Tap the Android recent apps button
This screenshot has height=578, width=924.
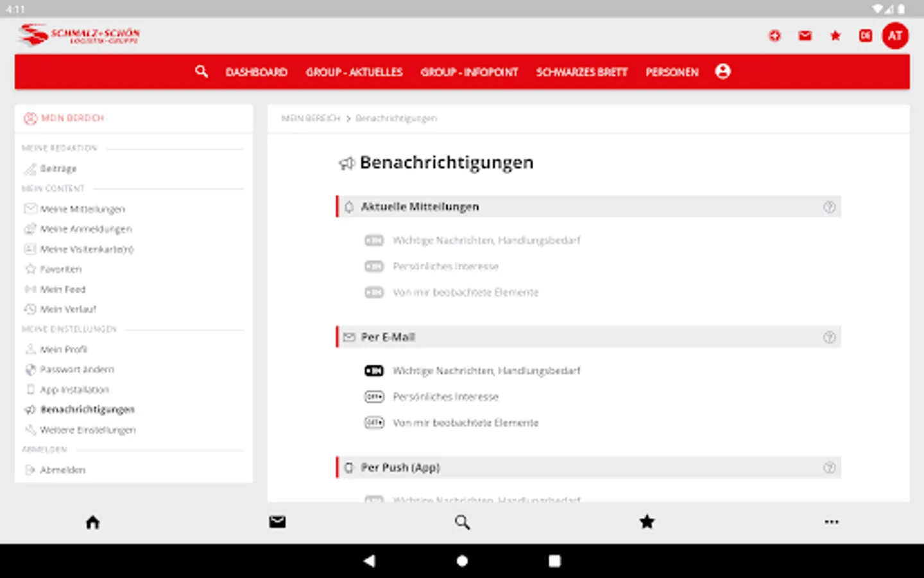pos(555,561)
